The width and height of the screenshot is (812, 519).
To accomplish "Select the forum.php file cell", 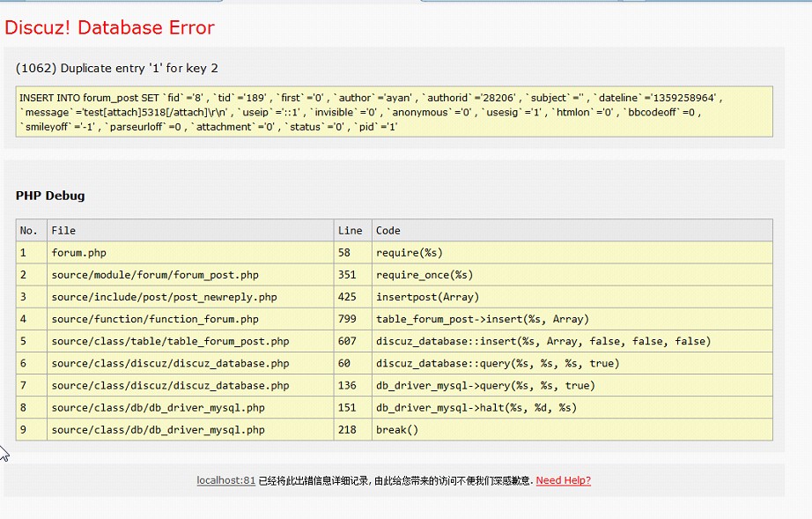I will pyautogui.click(x=190, y=253).
